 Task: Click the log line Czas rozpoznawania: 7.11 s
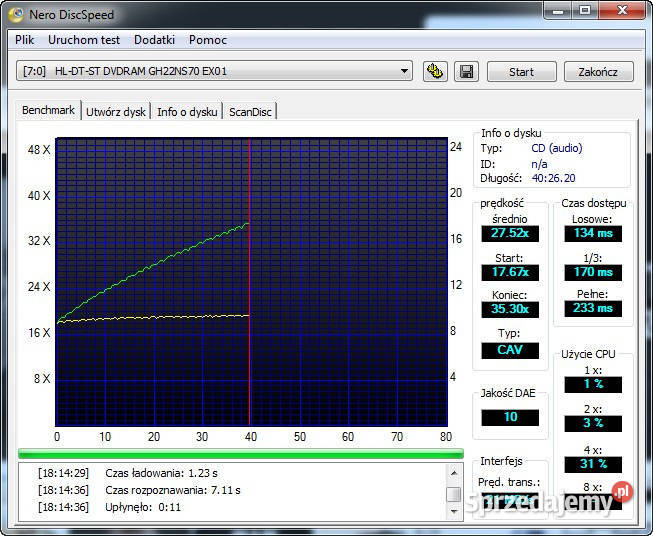pos(173,490)
